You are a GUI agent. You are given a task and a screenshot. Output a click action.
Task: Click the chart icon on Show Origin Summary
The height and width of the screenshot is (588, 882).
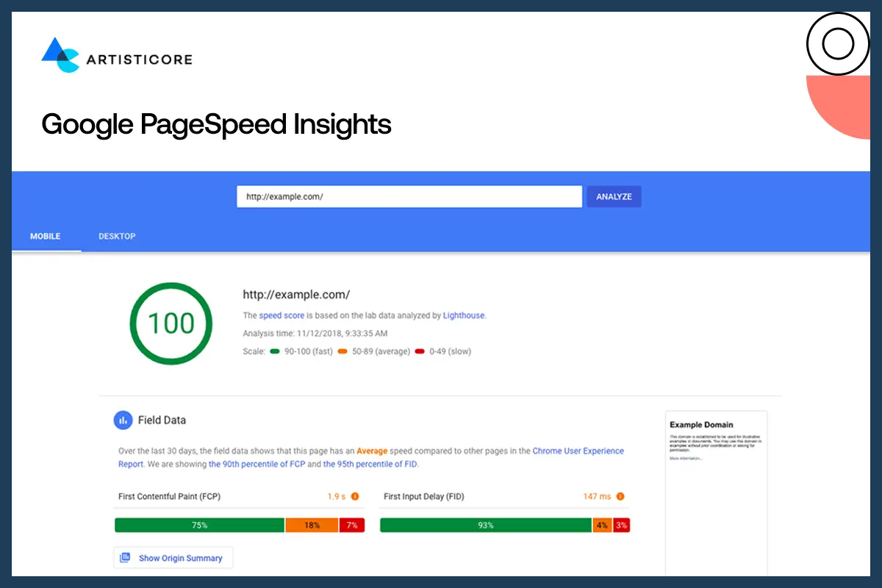tap(125, 557)
